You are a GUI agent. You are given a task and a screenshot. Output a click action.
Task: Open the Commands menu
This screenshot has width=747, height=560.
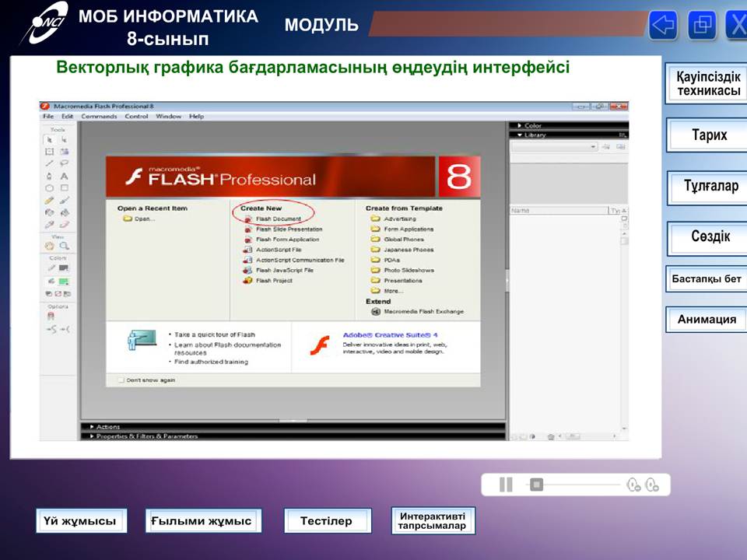(99, 116)
